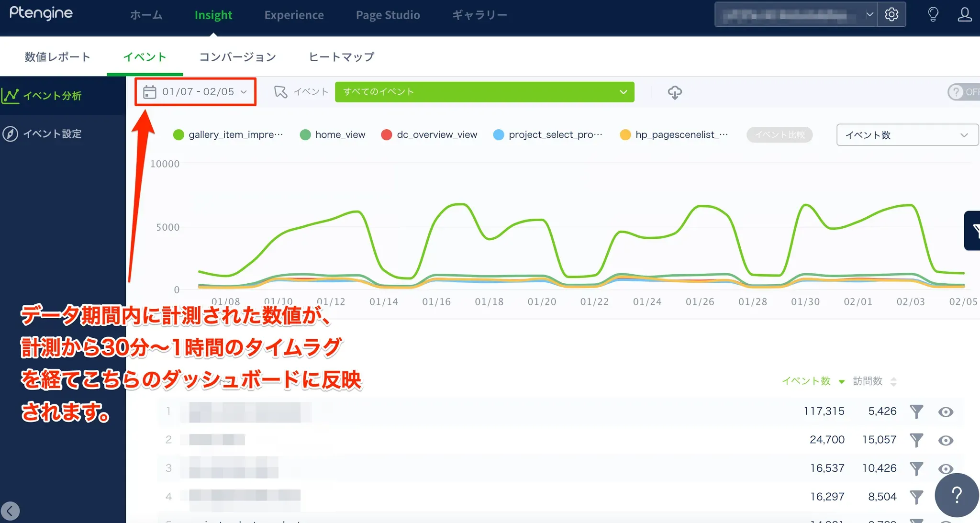Open the Experience menu item
Image resolution: width=980 pixels, height=523 pixels.
294,15
